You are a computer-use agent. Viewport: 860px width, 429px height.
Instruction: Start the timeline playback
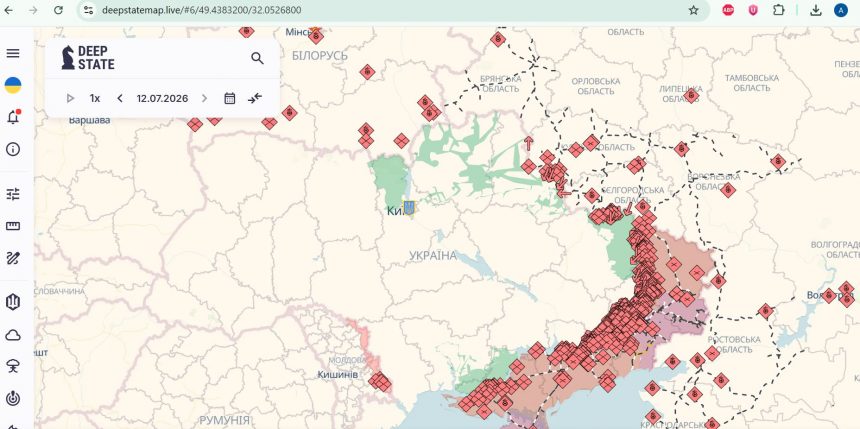[x=70, y=98]
